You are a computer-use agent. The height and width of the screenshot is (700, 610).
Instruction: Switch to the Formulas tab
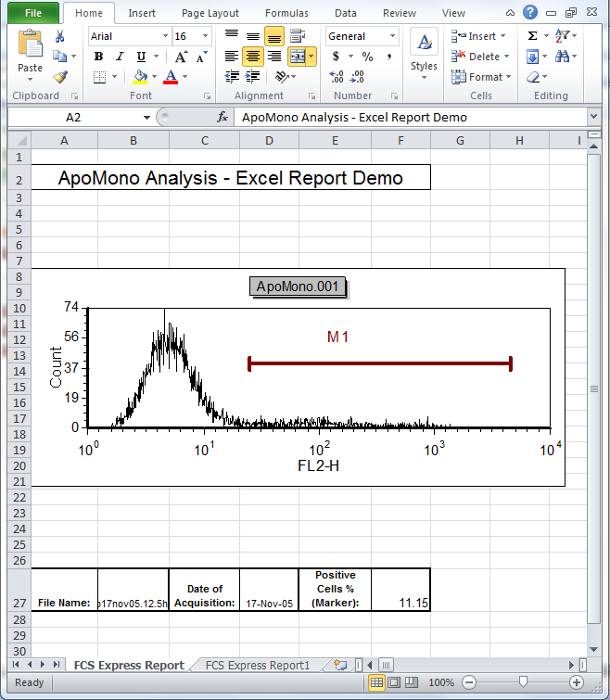coord(286,13)
